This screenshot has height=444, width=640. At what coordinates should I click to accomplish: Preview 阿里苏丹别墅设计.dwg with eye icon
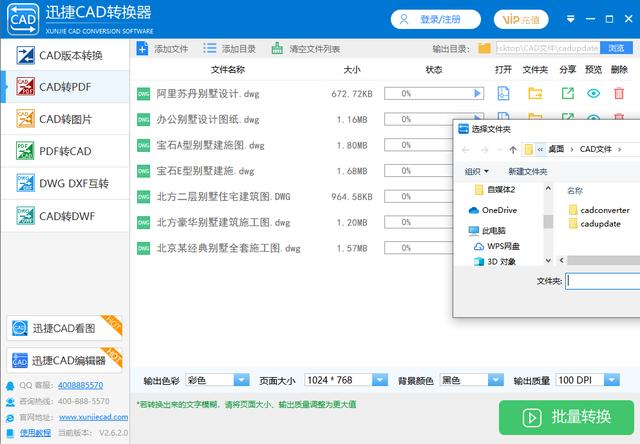[593, 93]
